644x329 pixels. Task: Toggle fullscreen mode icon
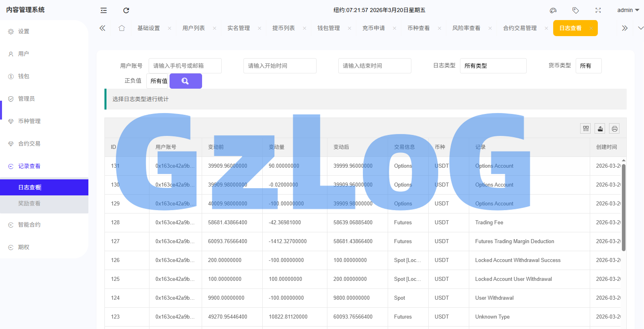[x=598, y=10]
